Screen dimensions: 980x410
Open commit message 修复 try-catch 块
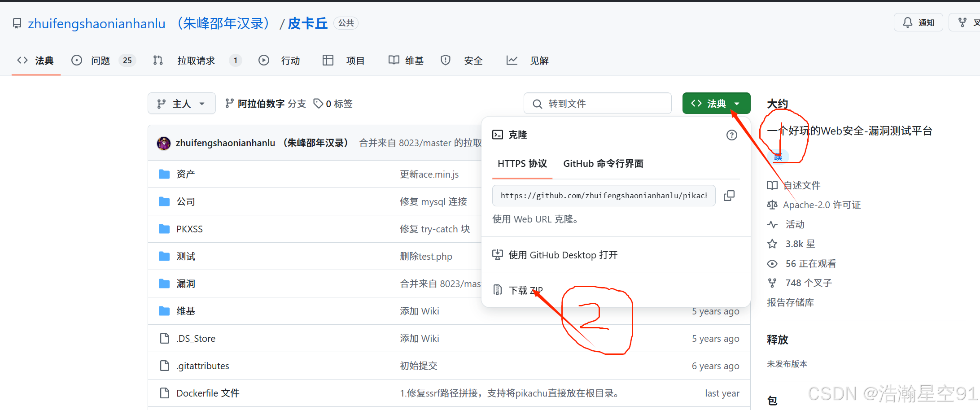point(435,229)
